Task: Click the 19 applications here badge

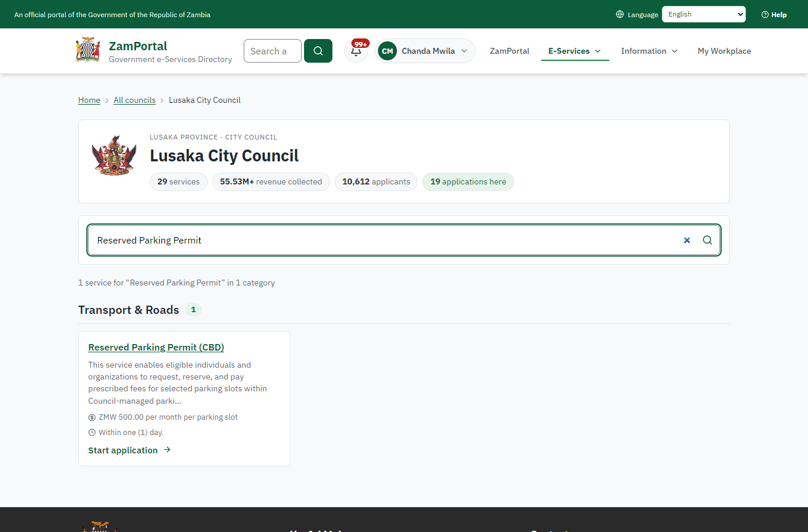Action: point(468,181)
